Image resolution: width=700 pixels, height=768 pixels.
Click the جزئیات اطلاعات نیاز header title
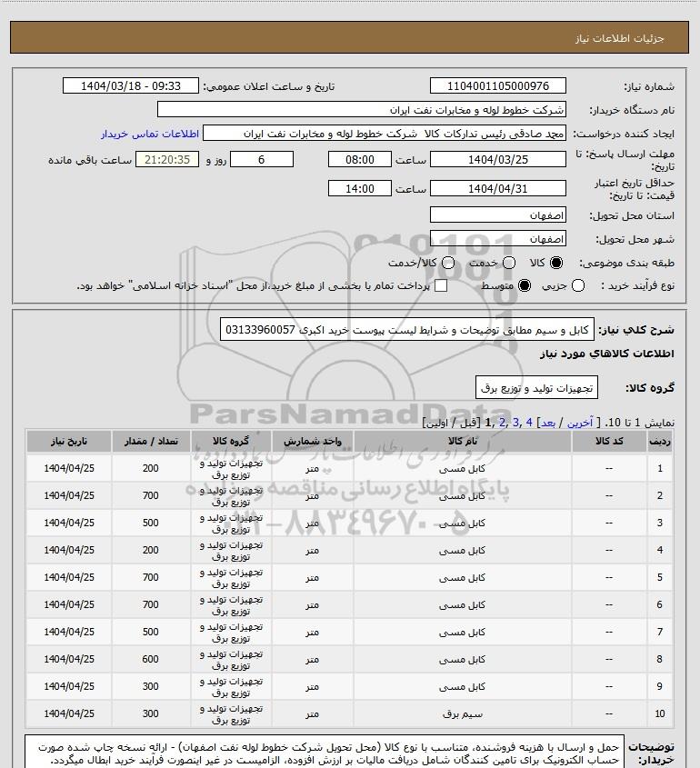(x=619, y=38)
